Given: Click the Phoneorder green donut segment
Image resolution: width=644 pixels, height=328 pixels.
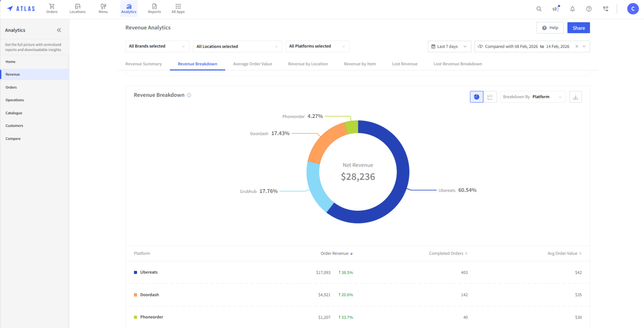Looking at the screenshot, I should pyautogui.click(x=352, y=127).
